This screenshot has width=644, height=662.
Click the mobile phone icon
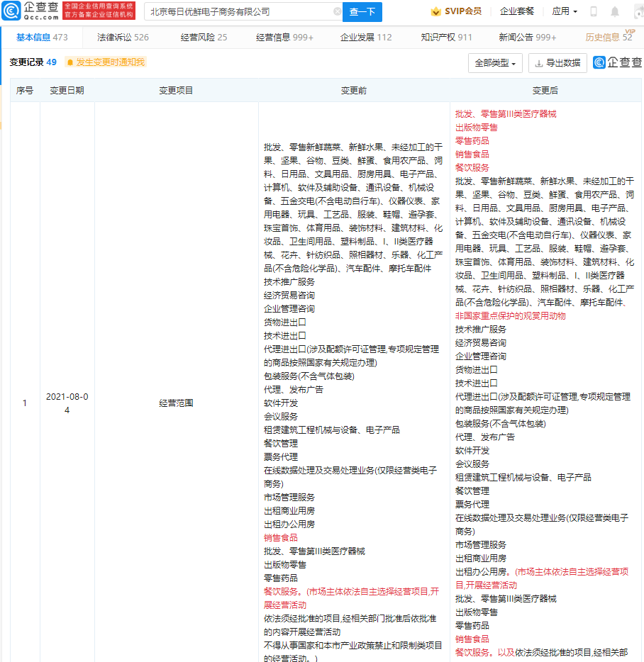(x=594, y=12)
